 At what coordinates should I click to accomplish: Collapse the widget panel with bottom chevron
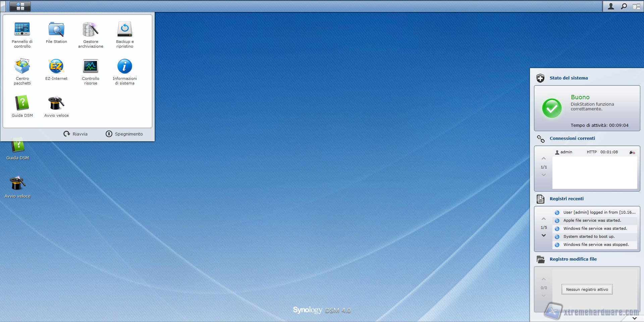tap(634, 318)
